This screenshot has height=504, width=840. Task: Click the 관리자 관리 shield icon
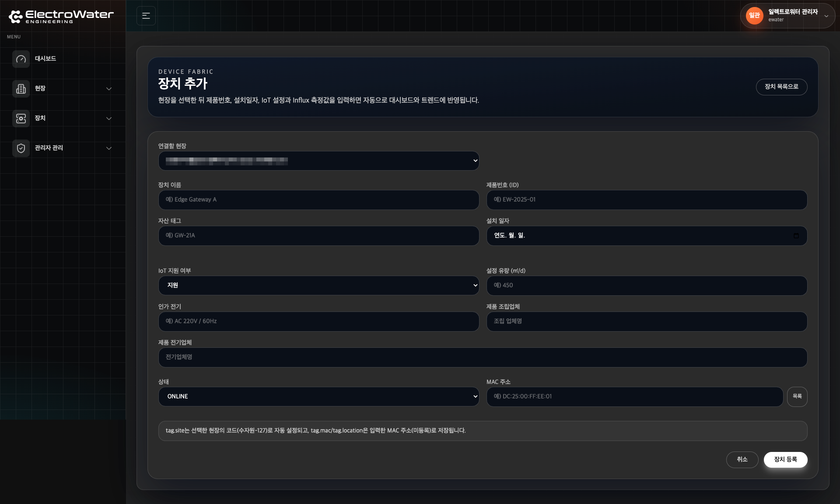(x=21, y=148)
